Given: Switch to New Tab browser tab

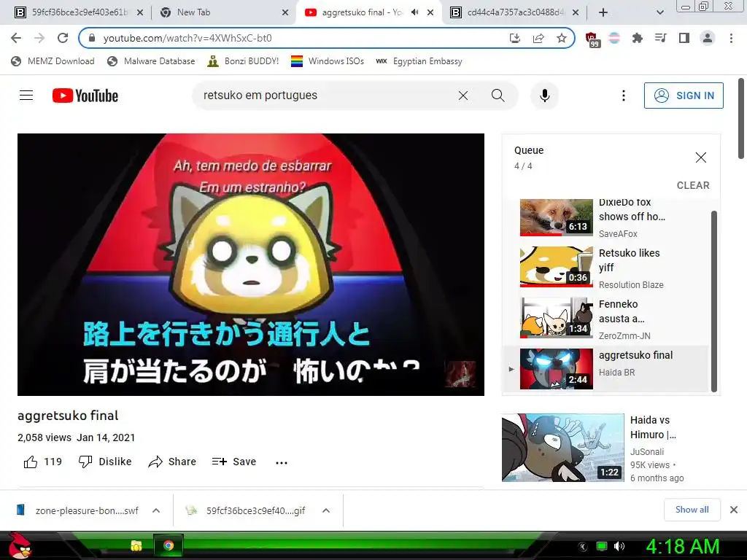Looking at the screenshot, I should click(222, 12).
